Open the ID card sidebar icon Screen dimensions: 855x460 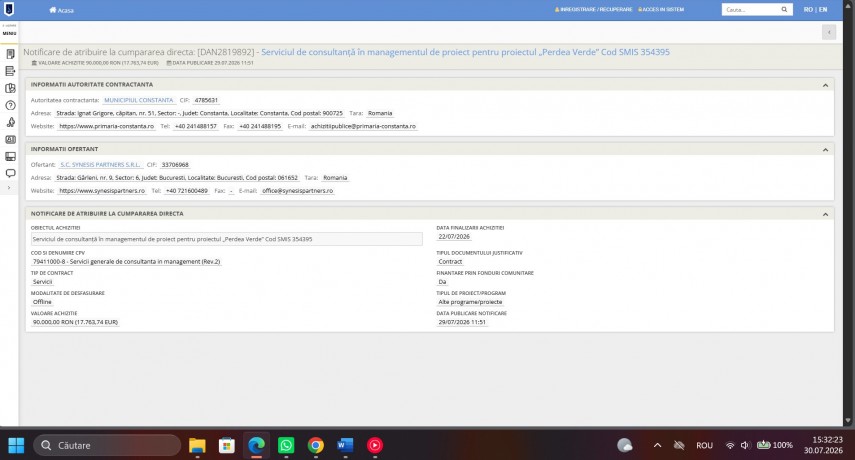10,140
